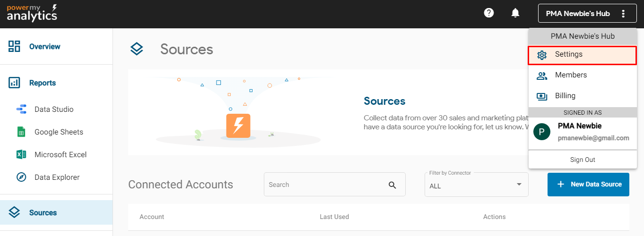Click the Microsoft Excel icon

coord(21,155)
